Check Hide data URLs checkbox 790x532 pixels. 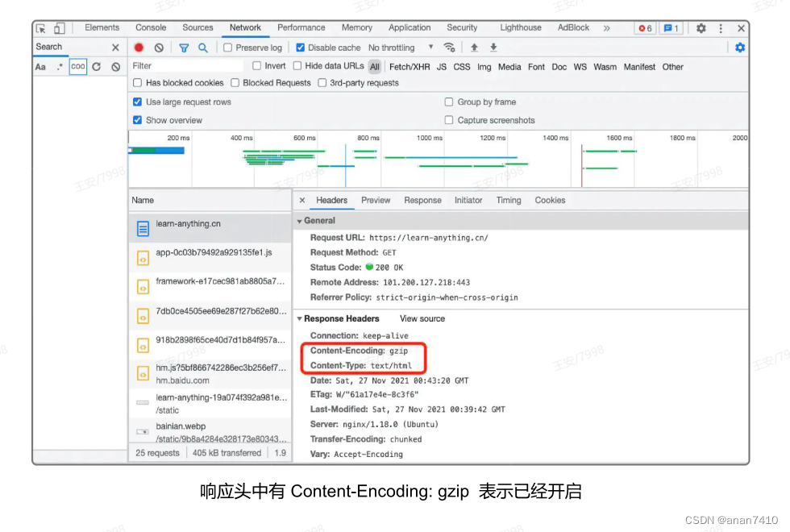(x=297, y=65)
